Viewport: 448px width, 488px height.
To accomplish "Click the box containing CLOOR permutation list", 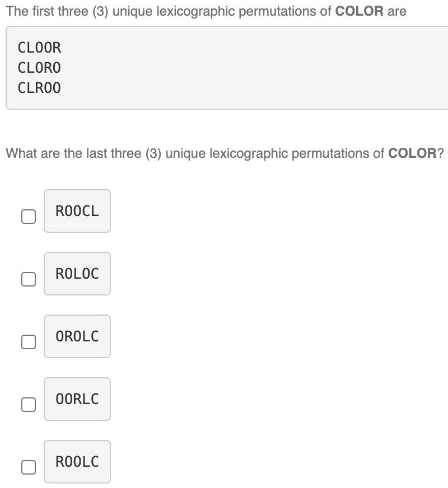I will point(224,68).
